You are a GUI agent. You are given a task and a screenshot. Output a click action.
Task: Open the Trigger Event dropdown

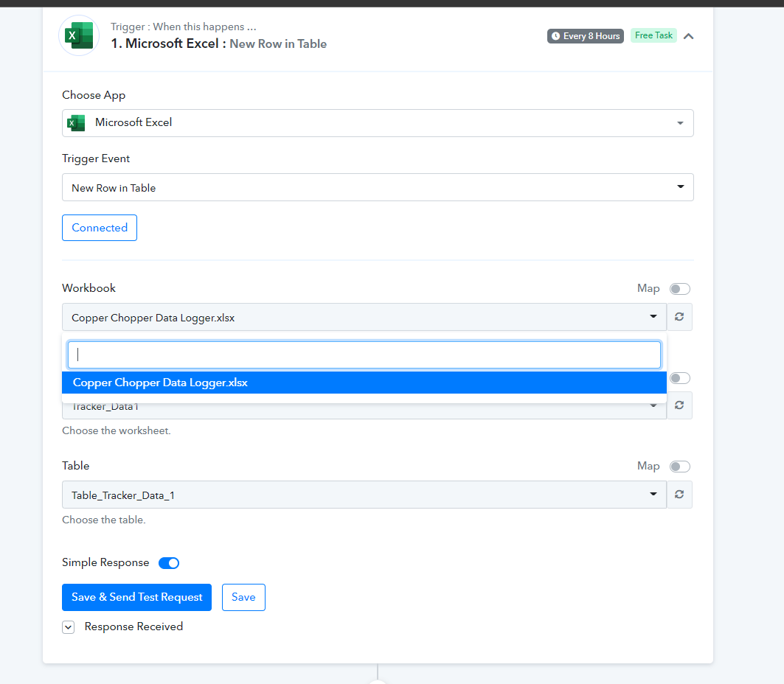point(378,187)
